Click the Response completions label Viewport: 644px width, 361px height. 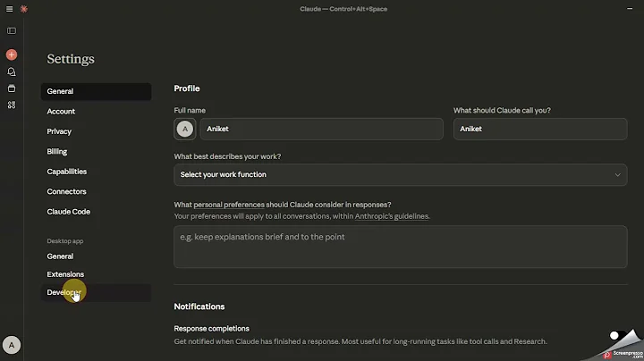(211, 329)
